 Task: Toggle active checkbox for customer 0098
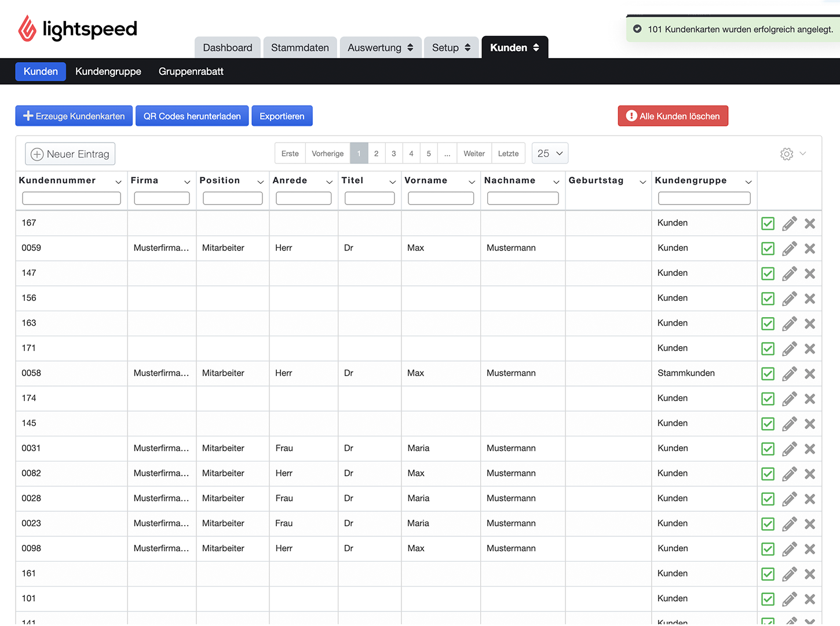tap(768, 549)
